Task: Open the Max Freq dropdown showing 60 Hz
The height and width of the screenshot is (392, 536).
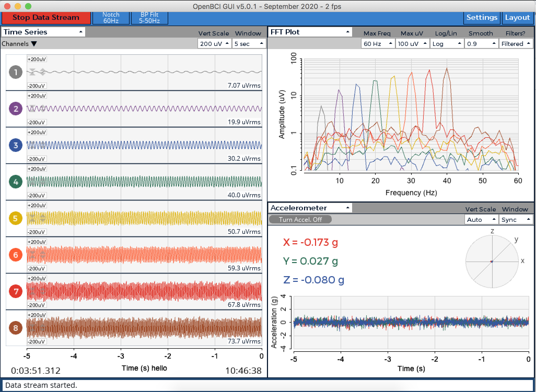Action: 378,44
